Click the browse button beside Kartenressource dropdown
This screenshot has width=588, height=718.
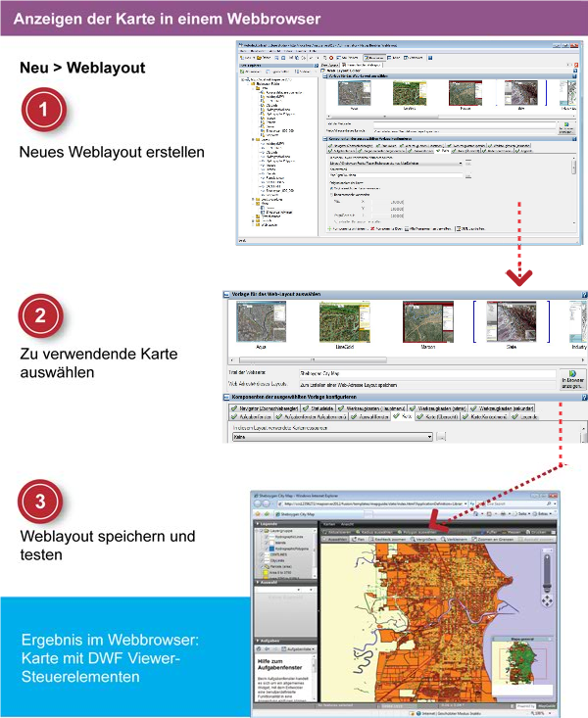(441, 437)
